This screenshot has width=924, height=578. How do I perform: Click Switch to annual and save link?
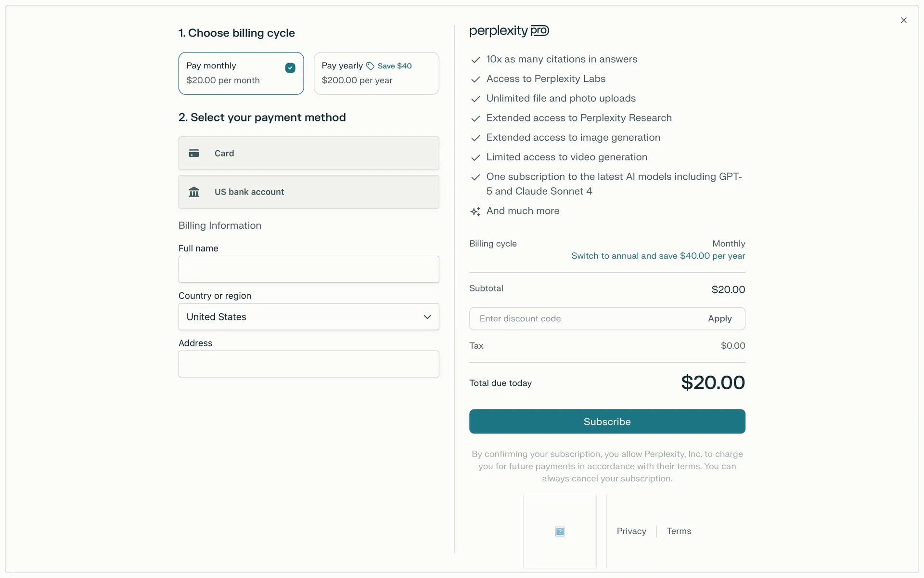tap(658, 256)
